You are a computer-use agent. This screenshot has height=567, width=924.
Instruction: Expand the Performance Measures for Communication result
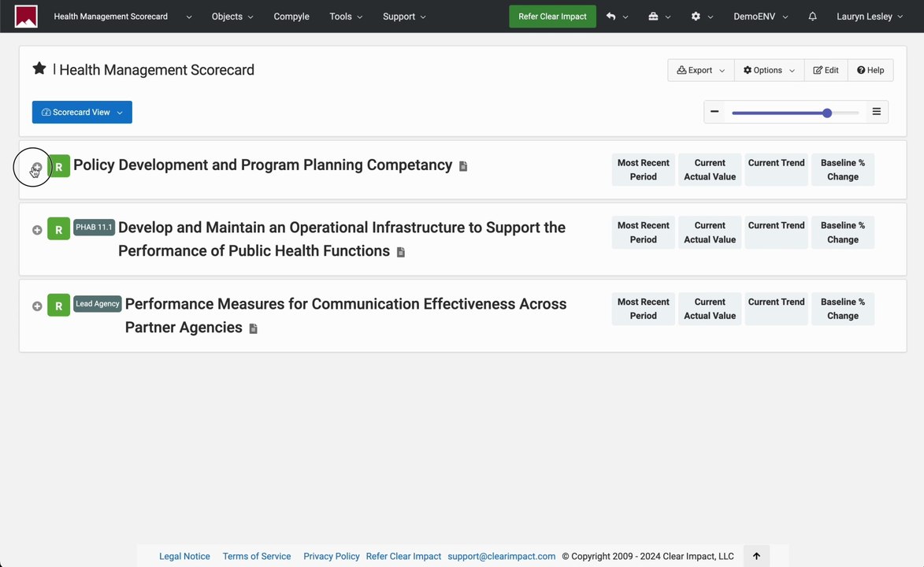[x=37, y=306]
